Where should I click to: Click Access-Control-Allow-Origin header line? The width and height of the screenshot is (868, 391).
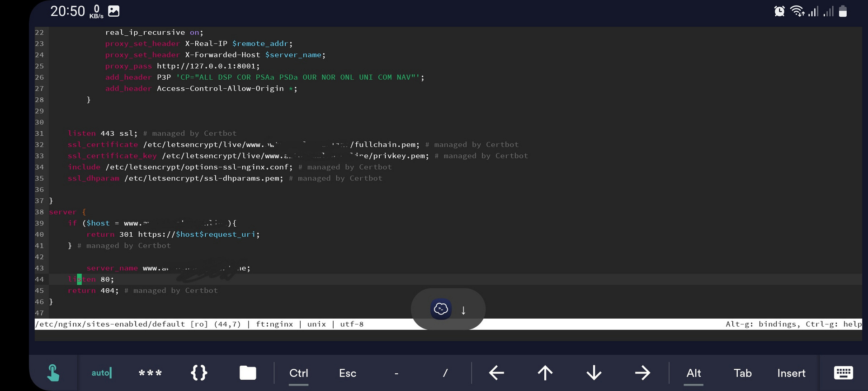(201, 89)
